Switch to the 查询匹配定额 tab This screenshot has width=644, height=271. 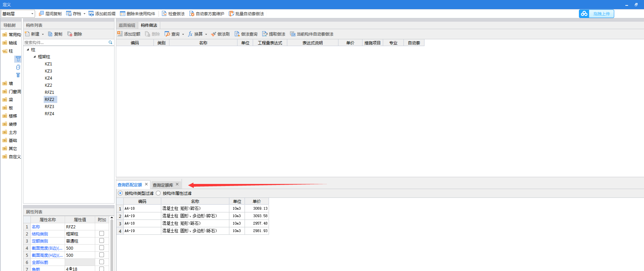[130, 185]
